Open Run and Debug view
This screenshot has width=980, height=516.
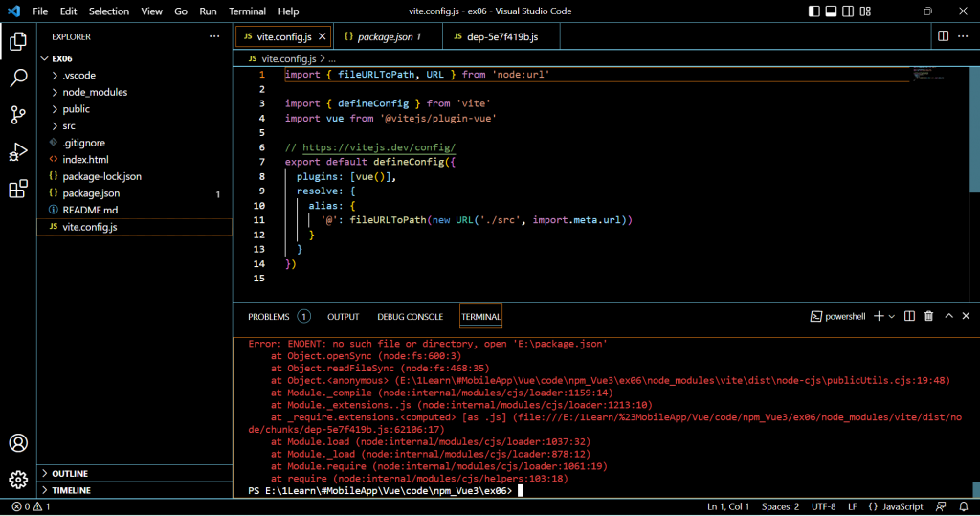coord(18,151)
